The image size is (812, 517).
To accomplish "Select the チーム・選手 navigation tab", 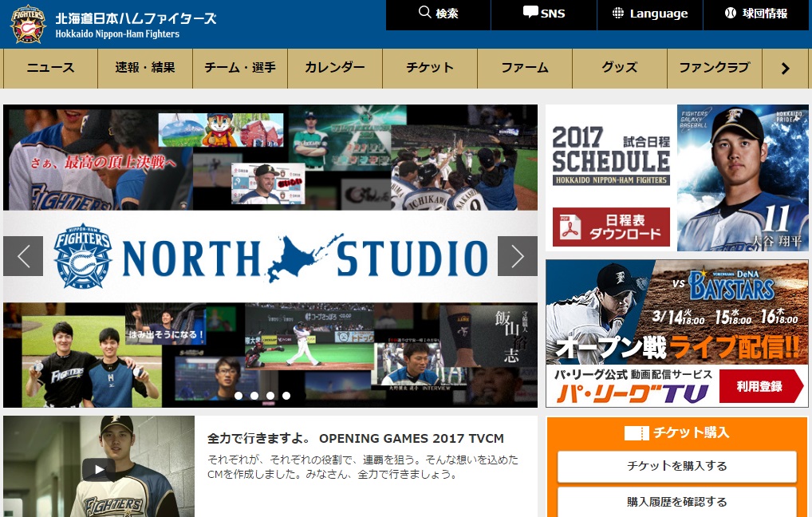I will tap(240, 69).
